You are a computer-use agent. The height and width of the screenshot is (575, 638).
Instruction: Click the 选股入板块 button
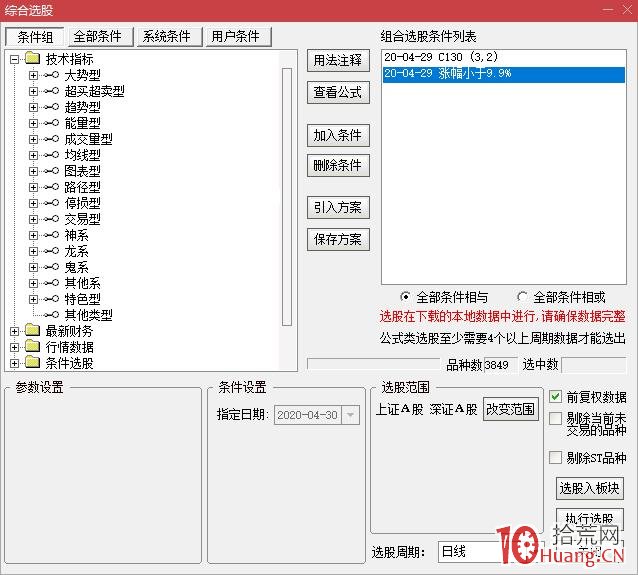(x=590, y=488)
